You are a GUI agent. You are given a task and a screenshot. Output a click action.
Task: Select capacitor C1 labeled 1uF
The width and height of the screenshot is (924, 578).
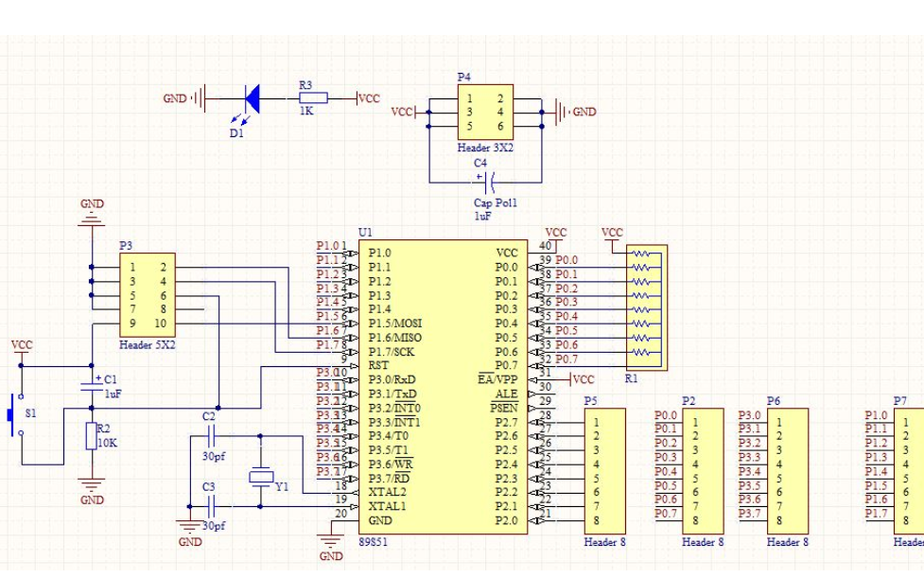pyautogui.click(x=92, y=384)
